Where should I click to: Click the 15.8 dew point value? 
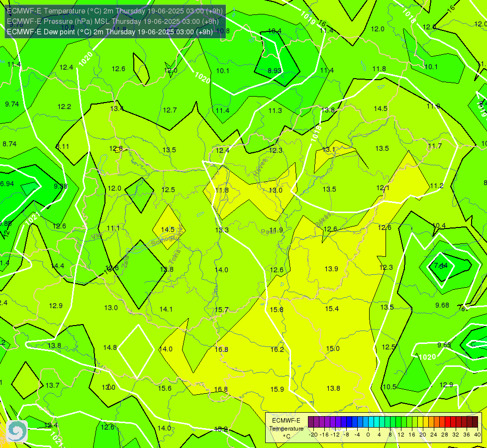(x=277, y=310)
